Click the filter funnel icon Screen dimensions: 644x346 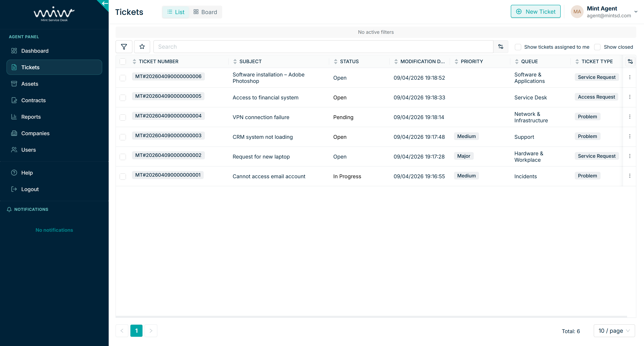click(x=124, y=47)
